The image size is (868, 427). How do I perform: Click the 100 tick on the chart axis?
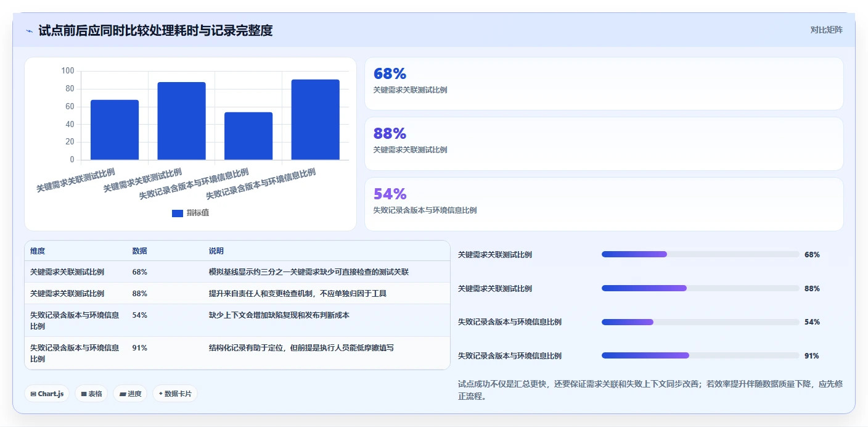click(x=68, y=71)
